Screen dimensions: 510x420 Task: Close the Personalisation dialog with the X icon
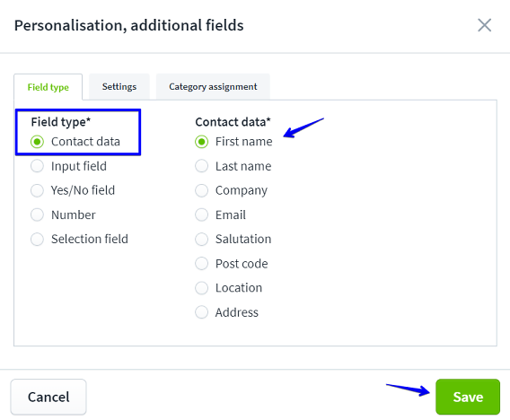coord(484,25)
